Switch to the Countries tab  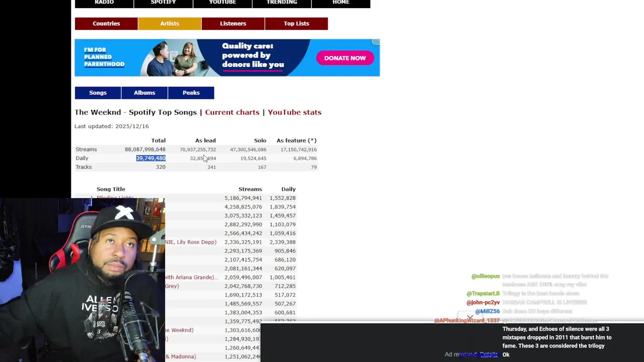coord(106,24)
